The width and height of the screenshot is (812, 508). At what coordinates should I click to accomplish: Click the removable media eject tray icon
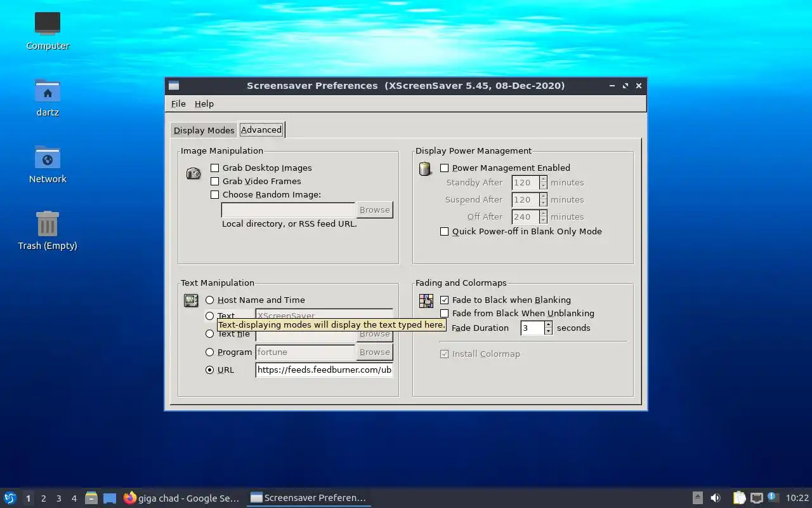tap(697, 498)
